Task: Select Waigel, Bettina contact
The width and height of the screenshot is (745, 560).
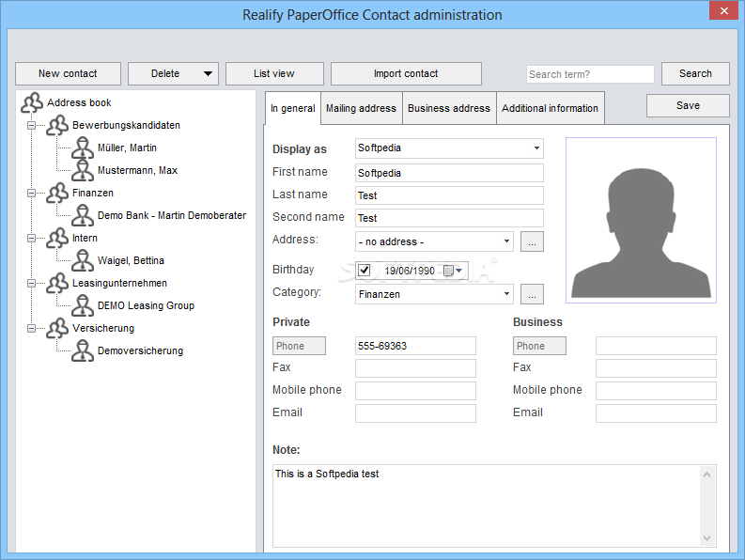Action: [x=131, y=260]
